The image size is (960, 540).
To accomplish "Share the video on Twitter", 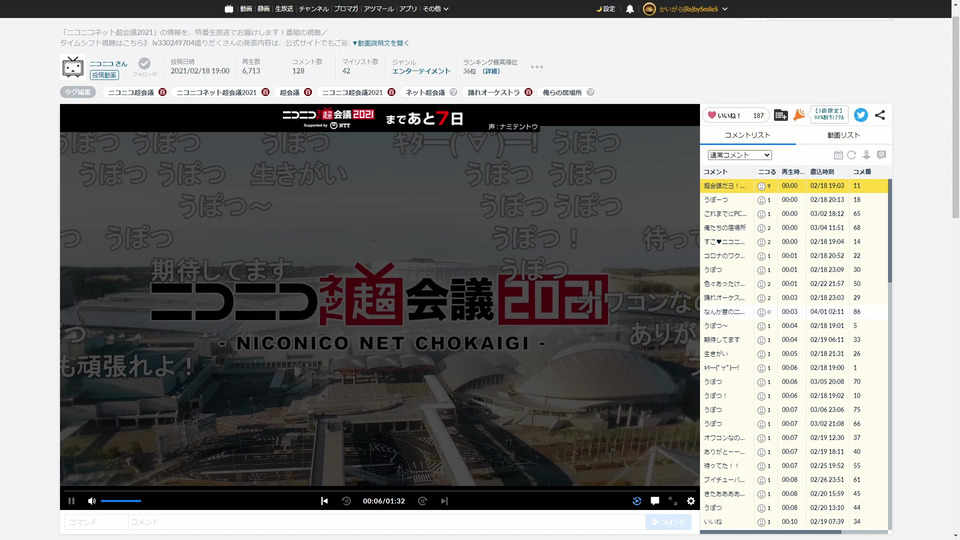I will (x=861, y=115).
